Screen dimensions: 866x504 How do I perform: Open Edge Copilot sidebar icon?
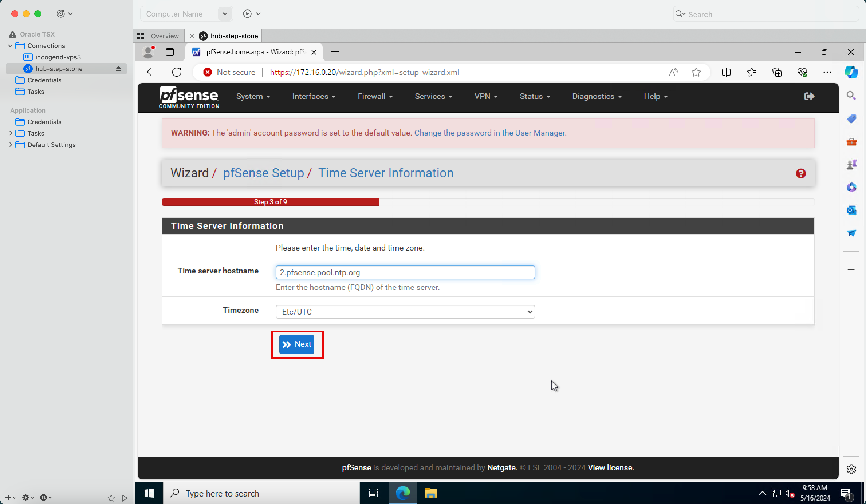point(851,72)
